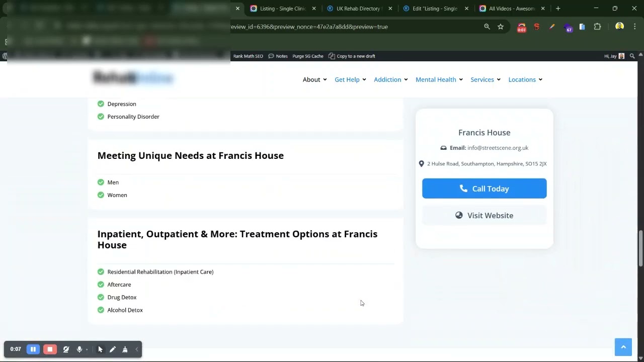This screenshot has width=644, height=362.
Task: Click the blurred site logo in the header
Action: (133, 78)
